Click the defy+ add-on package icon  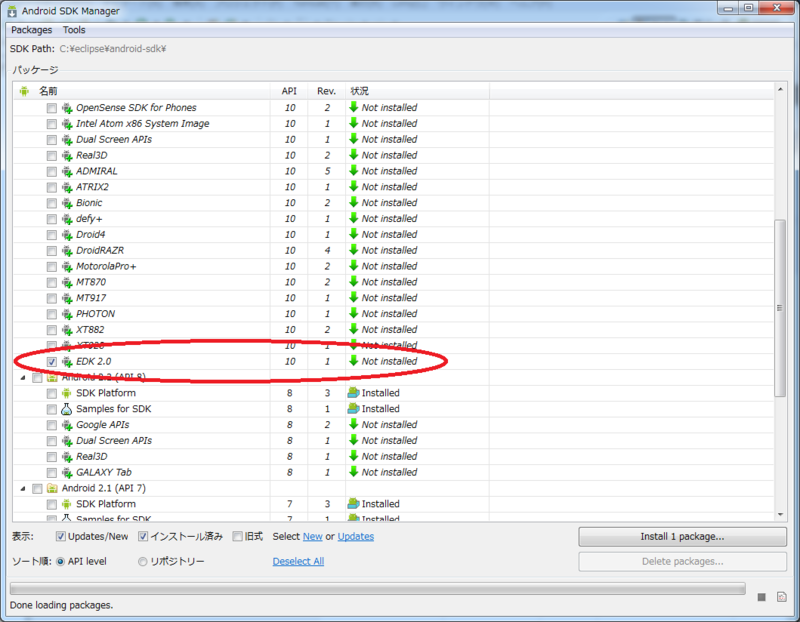[67, 219]
